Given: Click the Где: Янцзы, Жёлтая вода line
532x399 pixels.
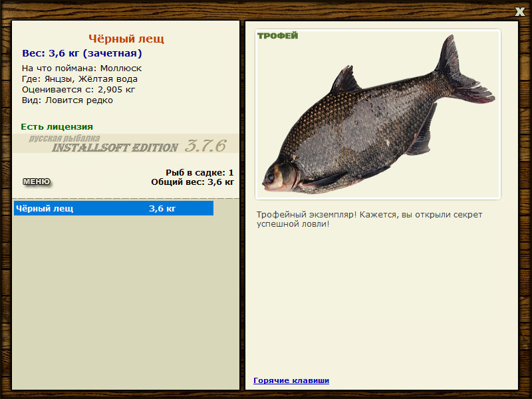Looking at the screenshot, I should coord(80,79).
